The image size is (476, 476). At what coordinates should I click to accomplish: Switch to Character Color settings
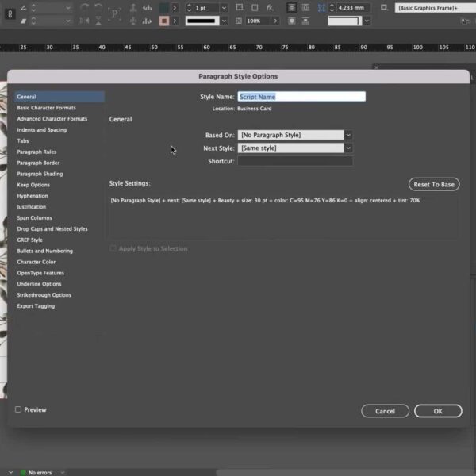point(36,262)
